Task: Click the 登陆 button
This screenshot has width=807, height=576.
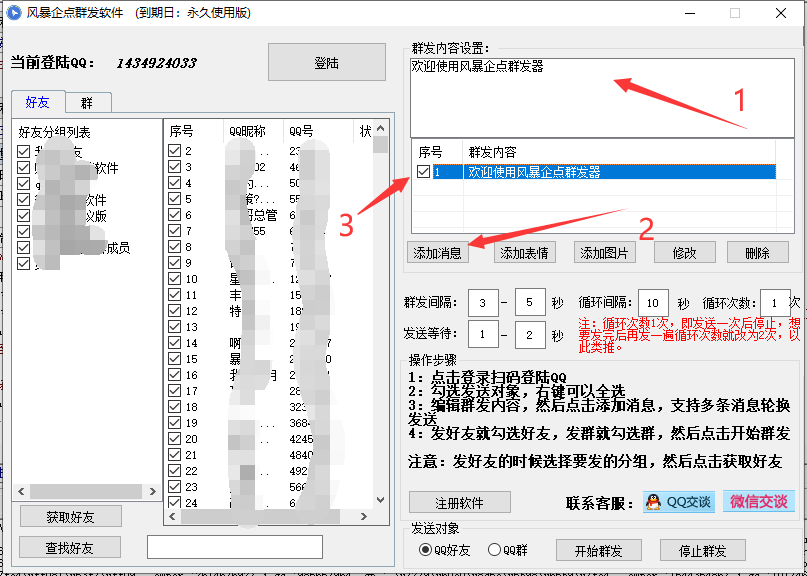Action: [x=327, y=62]
